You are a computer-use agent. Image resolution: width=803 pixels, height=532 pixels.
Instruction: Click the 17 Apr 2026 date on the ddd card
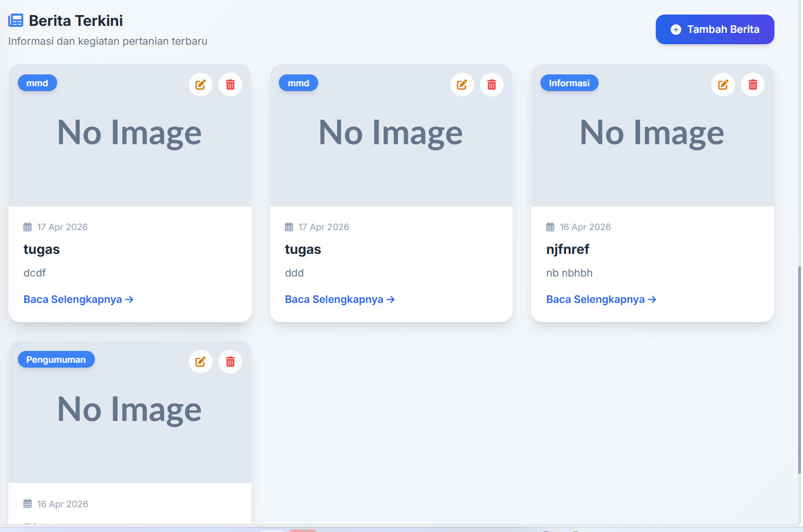pyautogui.click(x=324, y=227)
